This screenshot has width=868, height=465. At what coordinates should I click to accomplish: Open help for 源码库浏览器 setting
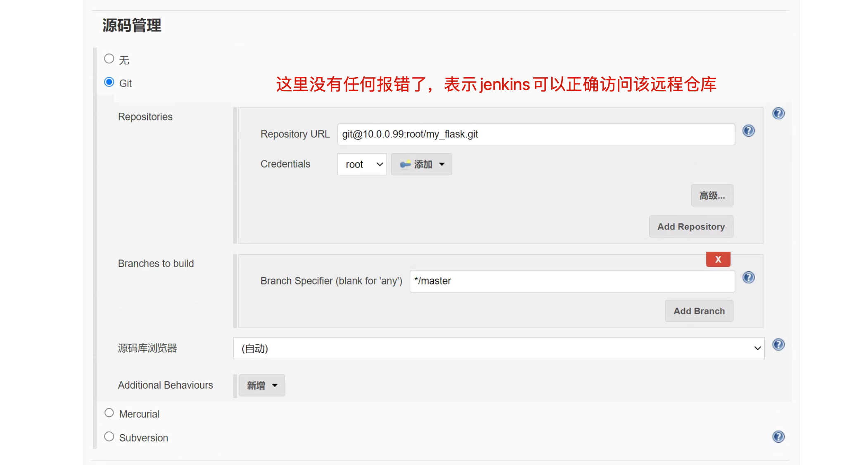point(778,344)
